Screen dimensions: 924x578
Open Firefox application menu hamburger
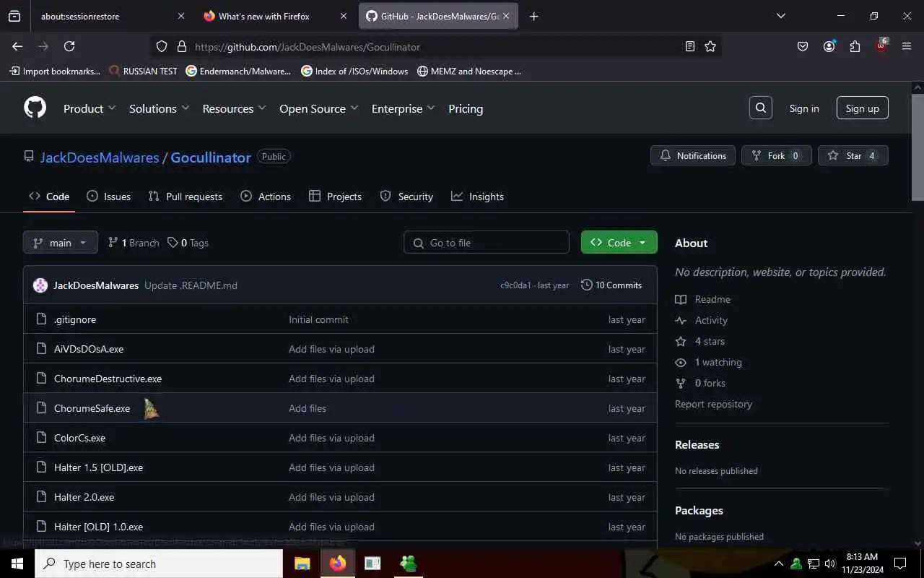pos(907,46)
